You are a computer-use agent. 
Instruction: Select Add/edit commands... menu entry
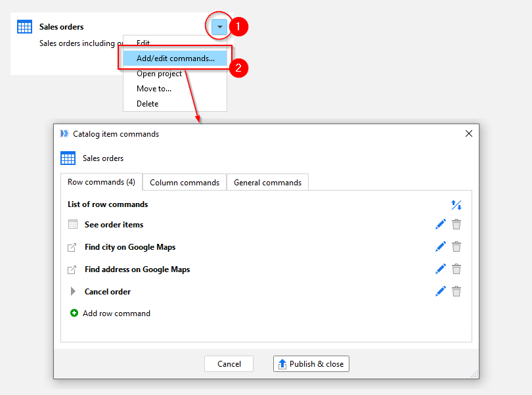click(175, 58)
